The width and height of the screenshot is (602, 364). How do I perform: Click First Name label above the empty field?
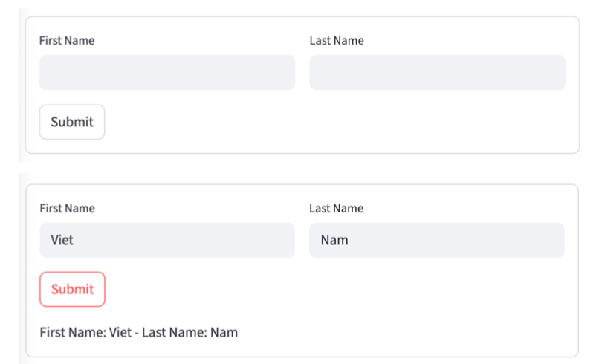pyautogui.click(x=67, y=41)
